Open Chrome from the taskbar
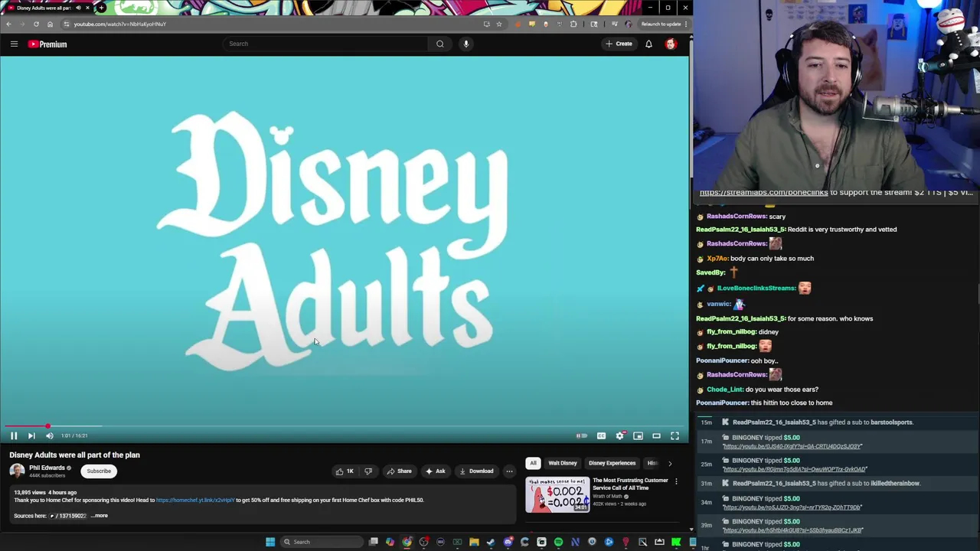 407,542
